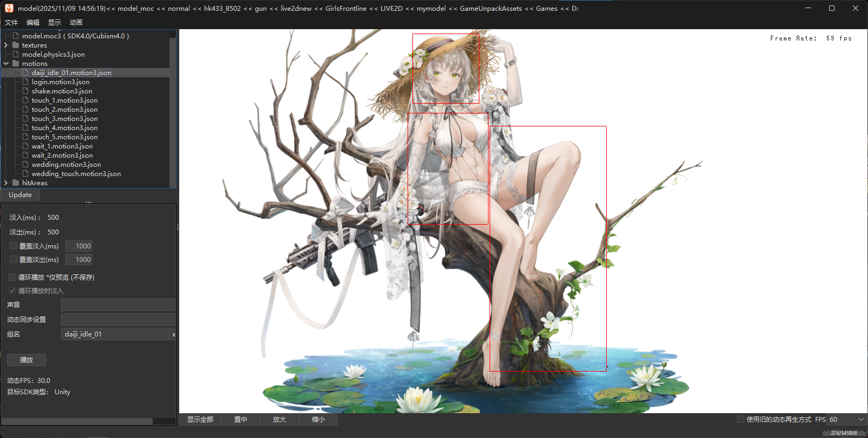
Task: Enable 覆盖淡出(ms) checkbox
Action: (x=13, y=259)
